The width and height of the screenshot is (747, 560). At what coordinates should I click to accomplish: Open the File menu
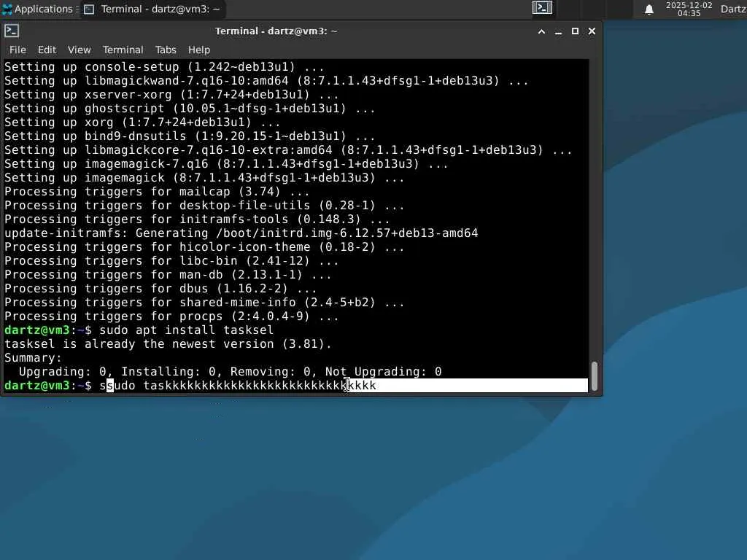18,50
